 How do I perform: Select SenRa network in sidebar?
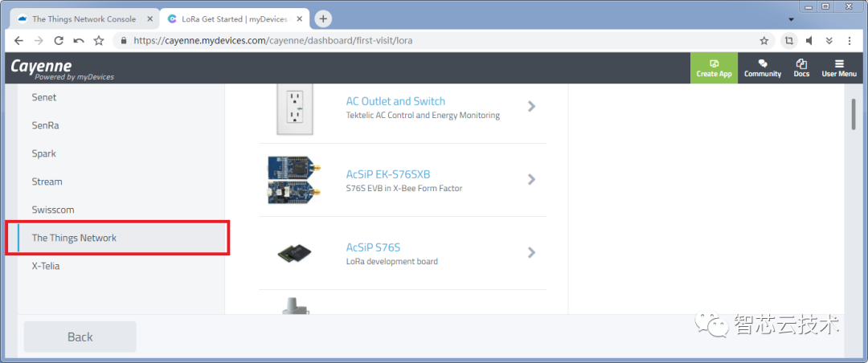pos(121,125)
